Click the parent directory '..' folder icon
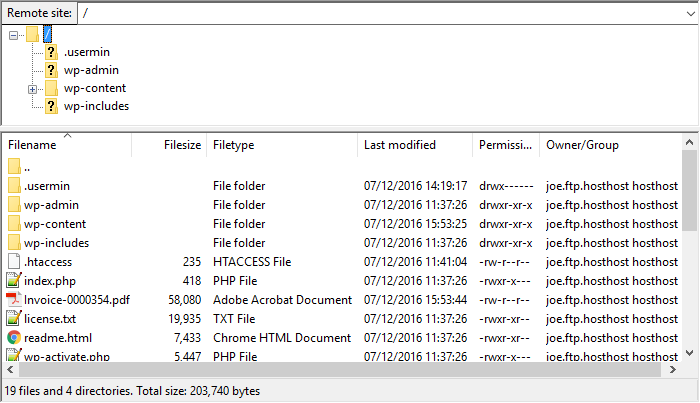The width and height of the screenshot is (700, 403). point(14,166)
